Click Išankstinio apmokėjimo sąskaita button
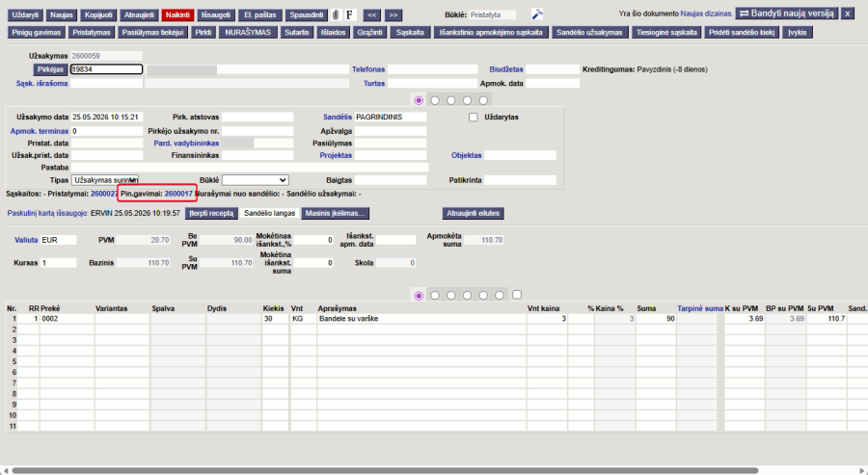Viewport: 868px width, 475px height. pos(491,33)
